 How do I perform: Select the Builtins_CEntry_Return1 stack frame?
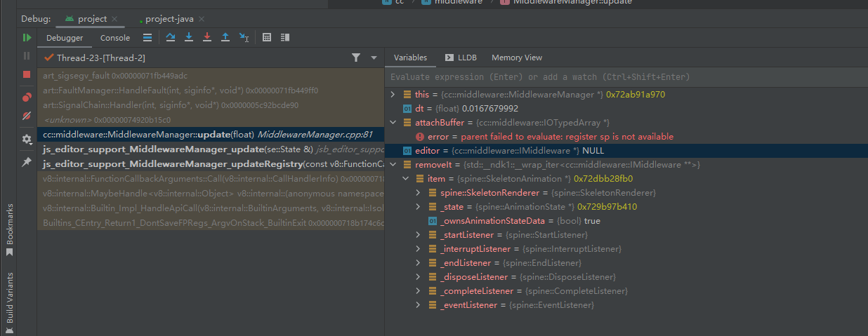pyautogui.click(x=211, y=222)
